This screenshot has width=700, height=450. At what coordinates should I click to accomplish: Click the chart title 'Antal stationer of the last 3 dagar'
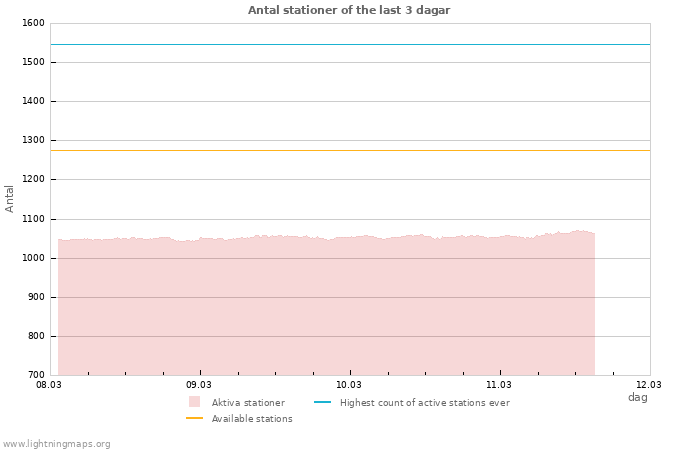coord(349,10)
